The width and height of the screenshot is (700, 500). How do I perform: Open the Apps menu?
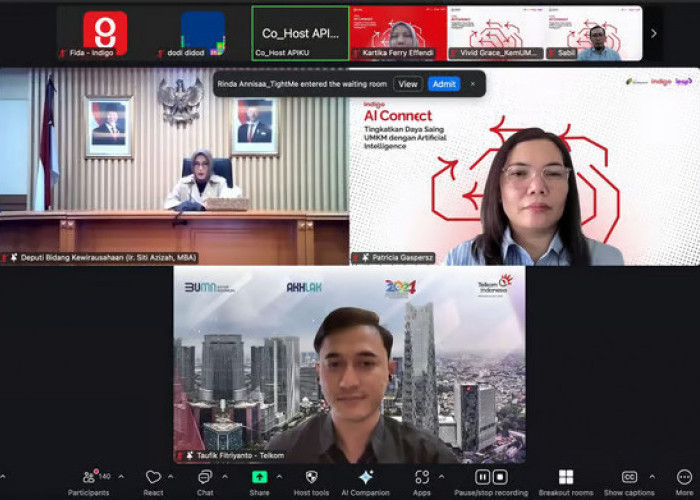tap(422, 483)
